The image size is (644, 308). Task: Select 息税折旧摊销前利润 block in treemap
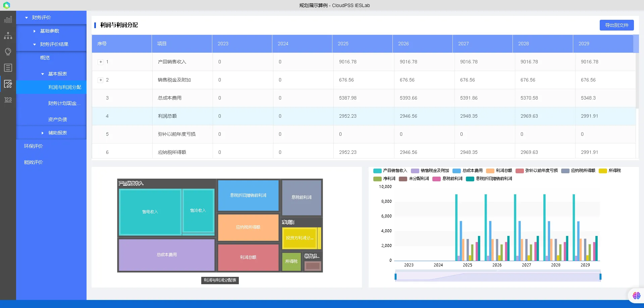coord(248,195)
